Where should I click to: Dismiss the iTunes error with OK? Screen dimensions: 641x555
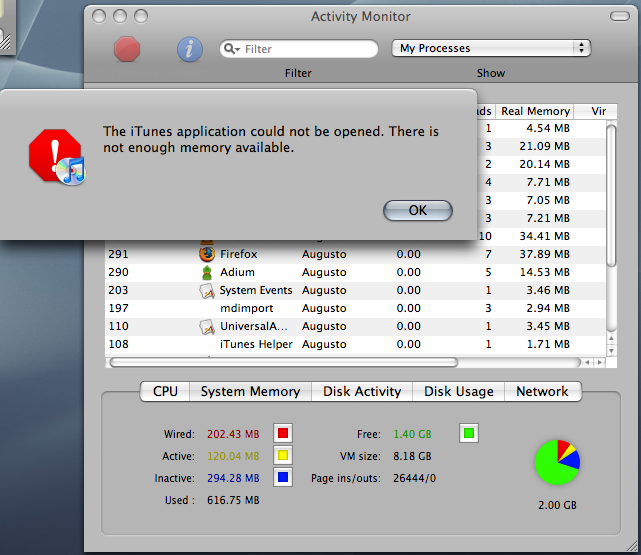(418, 210)
